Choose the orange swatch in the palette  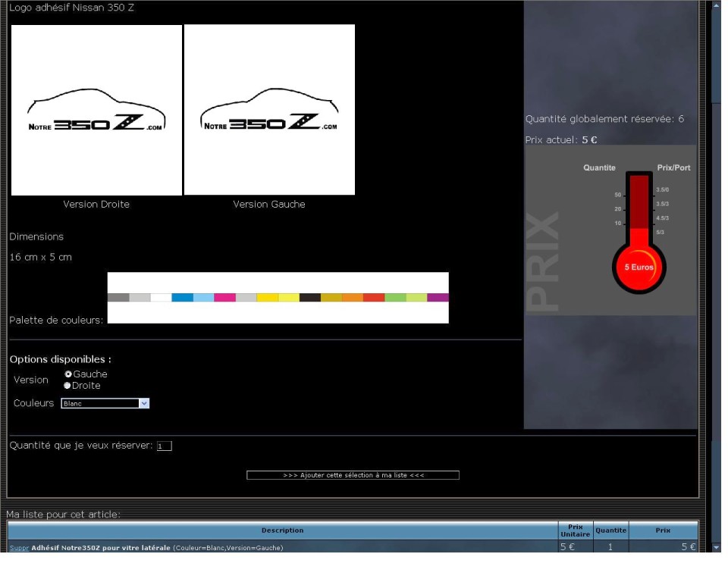click(352, 298)
